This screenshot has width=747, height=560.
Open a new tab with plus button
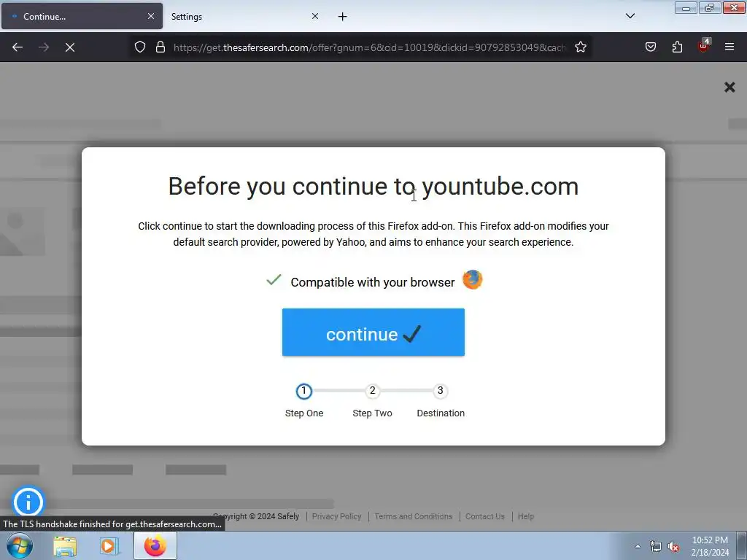click(x=343, y=17)
